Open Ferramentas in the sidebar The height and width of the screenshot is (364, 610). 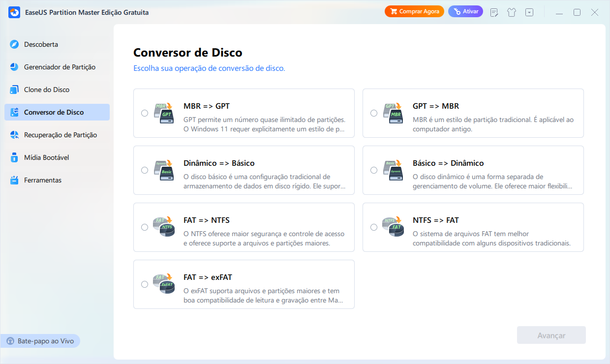coord(57,180)
